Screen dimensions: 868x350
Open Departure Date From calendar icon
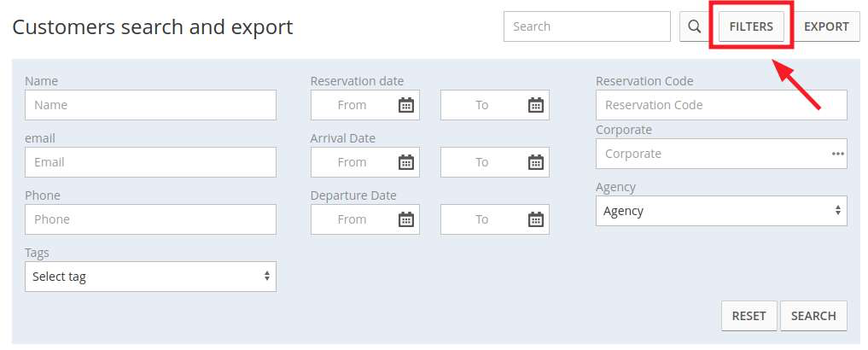click(x=406, y=219)
